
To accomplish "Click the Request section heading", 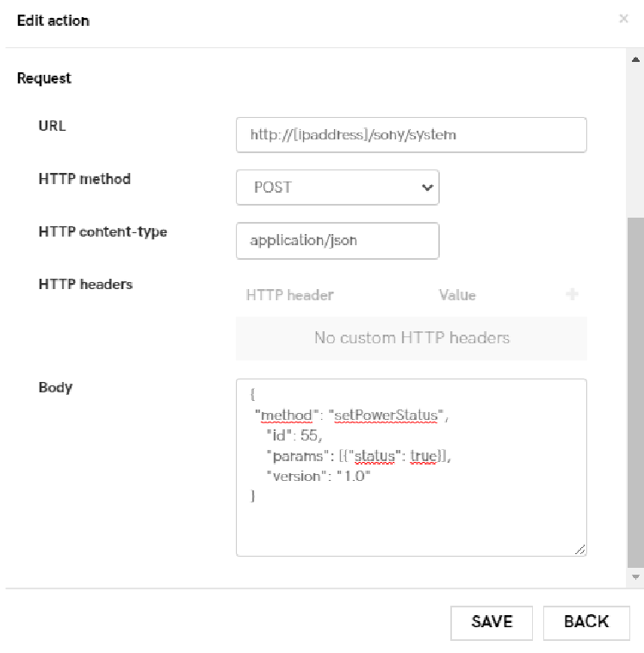I will click(x=44, y=78).
